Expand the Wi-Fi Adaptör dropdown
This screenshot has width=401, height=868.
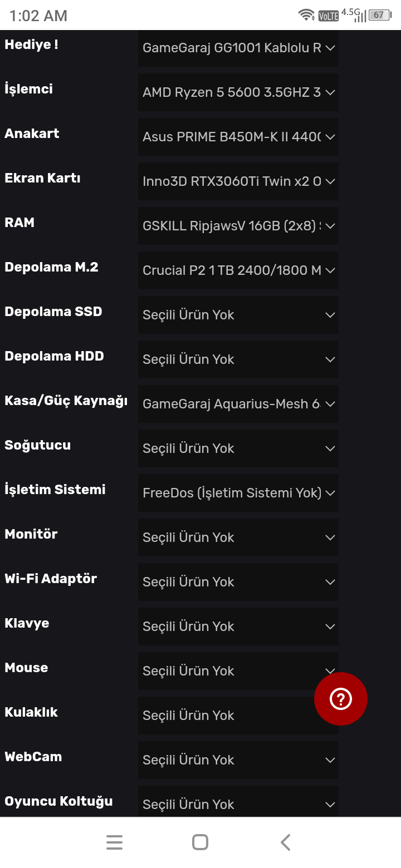(x=238, y=582)
